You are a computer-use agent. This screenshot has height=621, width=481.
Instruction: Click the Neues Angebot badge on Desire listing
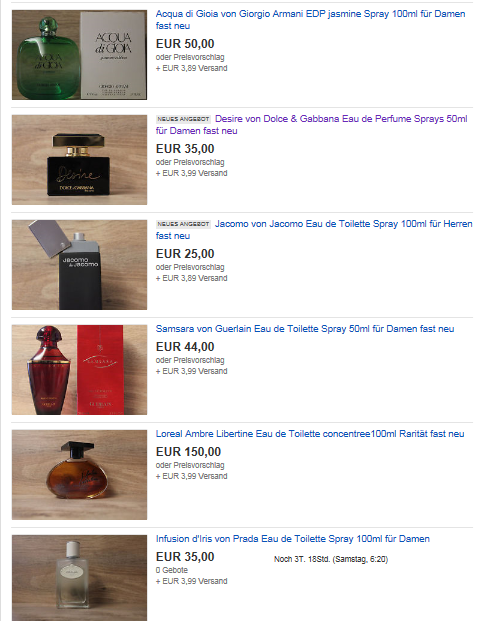click(x=183, y=119)
